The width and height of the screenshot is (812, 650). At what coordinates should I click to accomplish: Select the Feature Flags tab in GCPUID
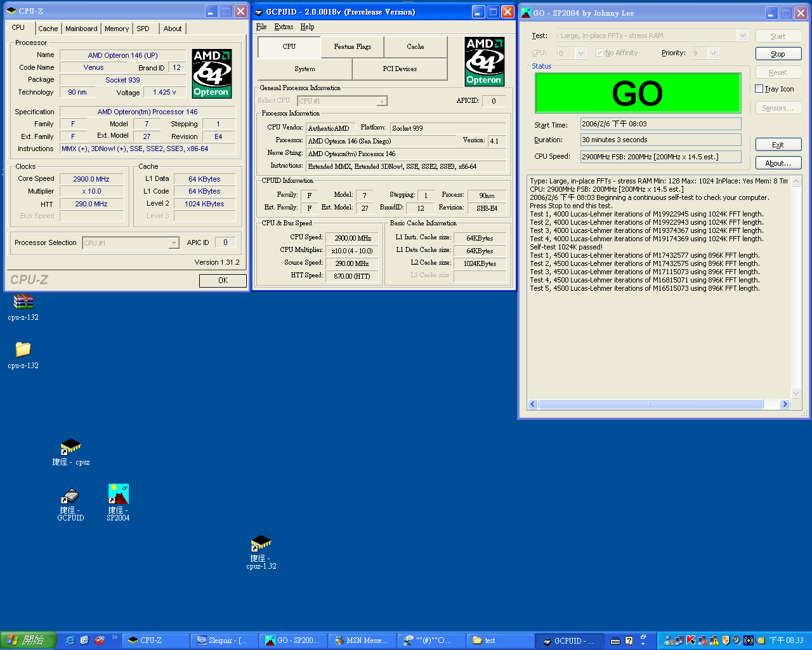pyautogui.click(x=353, y=46)
